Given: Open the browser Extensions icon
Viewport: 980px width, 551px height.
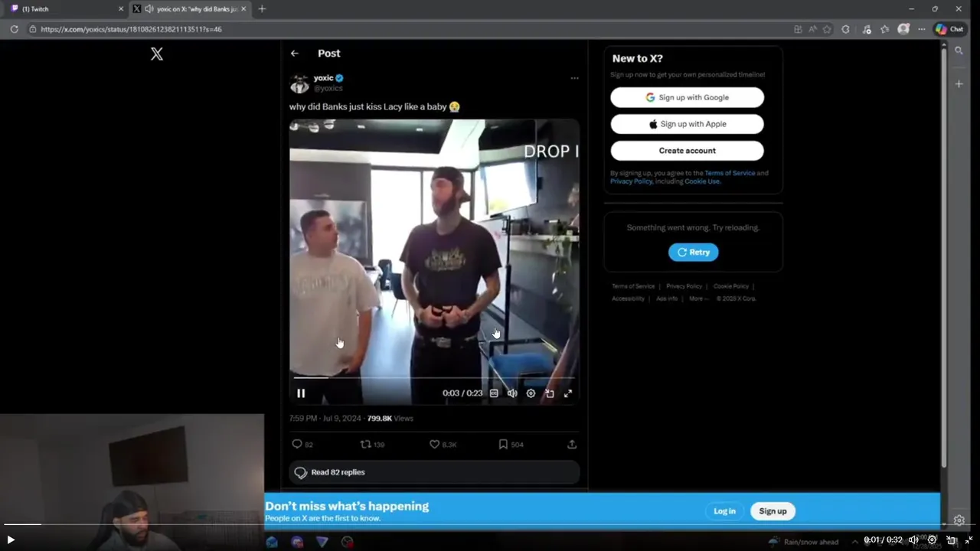Looking at the screenshot, I should (x=845, y=29).
